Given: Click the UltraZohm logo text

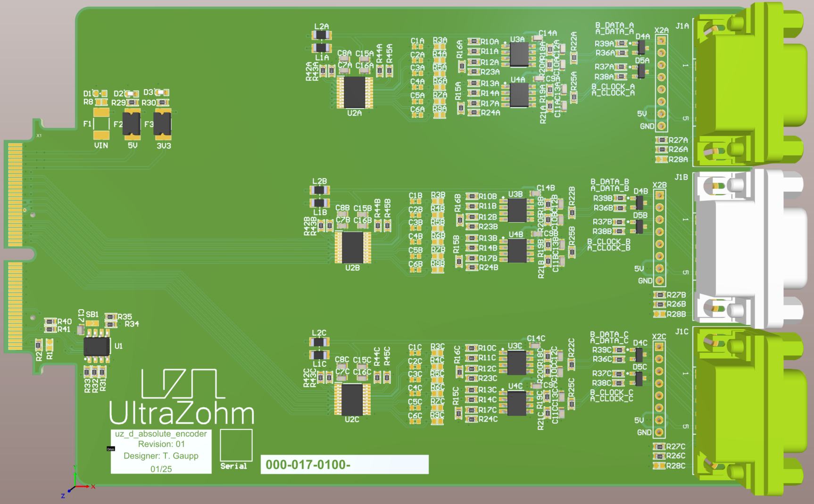Looking at the screenshot, I should (182, 413).
